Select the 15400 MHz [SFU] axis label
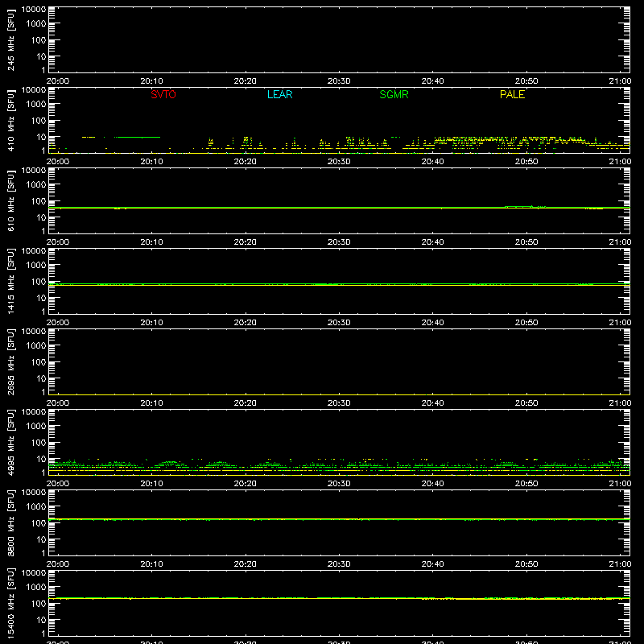 (x=10, y=603)
